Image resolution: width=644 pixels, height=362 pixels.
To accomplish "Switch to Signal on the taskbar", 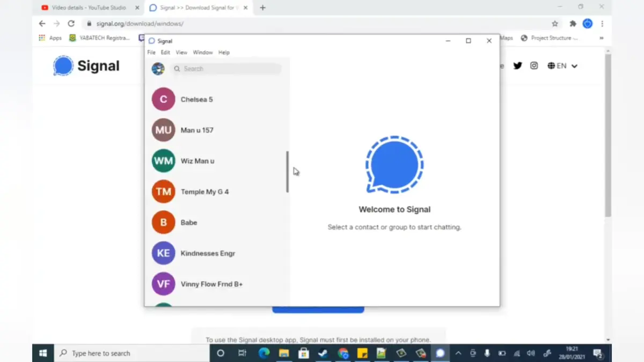I will pyautogui.click(x=440, y=353).
